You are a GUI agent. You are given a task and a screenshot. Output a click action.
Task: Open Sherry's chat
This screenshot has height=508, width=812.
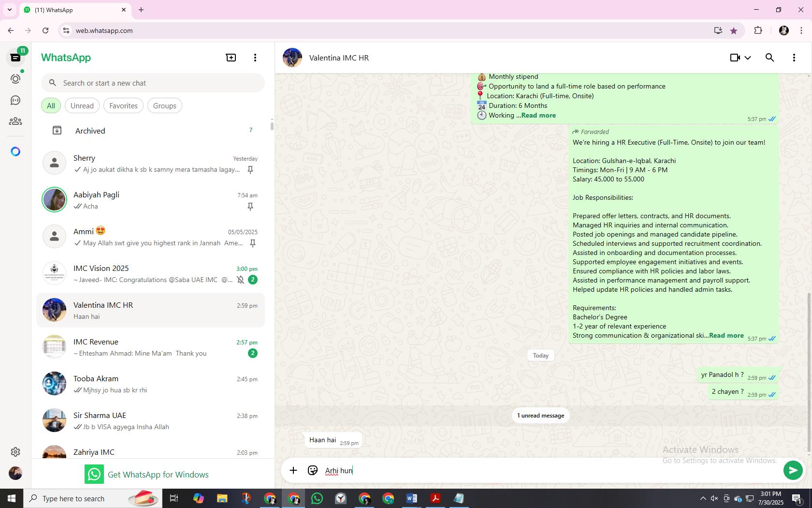coord(151,163)
